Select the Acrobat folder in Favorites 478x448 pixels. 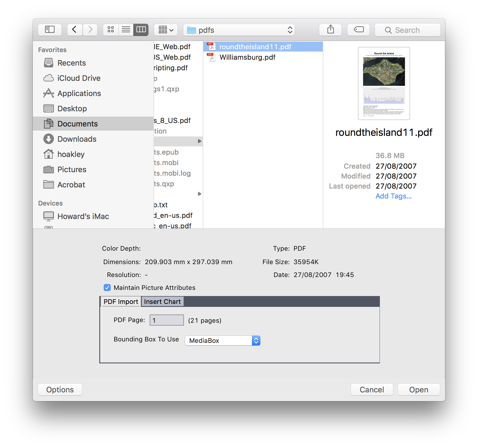71,184
